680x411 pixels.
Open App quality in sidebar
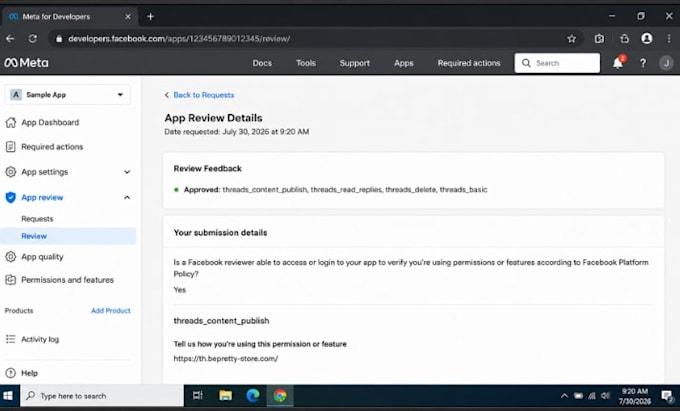(x=42, y=257)
